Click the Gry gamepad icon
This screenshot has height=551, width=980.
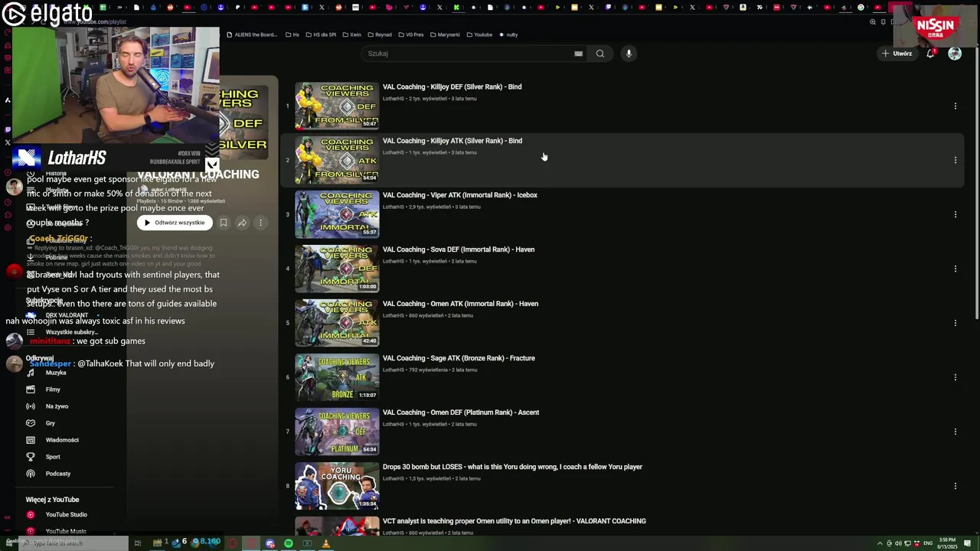[x=31, y=423]
